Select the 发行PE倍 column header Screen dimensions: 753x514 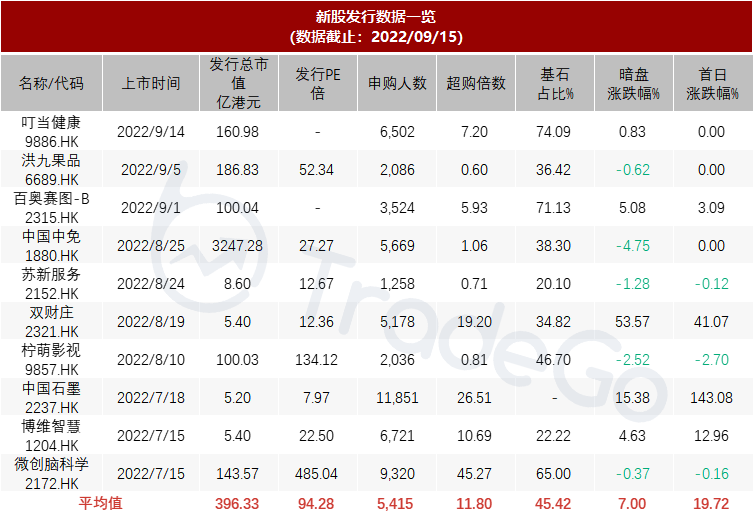point(317,83)
